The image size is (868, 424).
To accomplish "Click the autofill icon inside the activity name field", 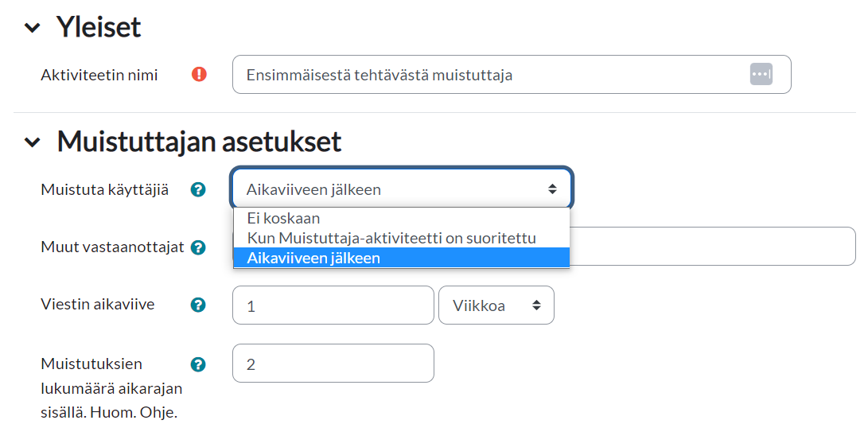I will tap(761, 74).
